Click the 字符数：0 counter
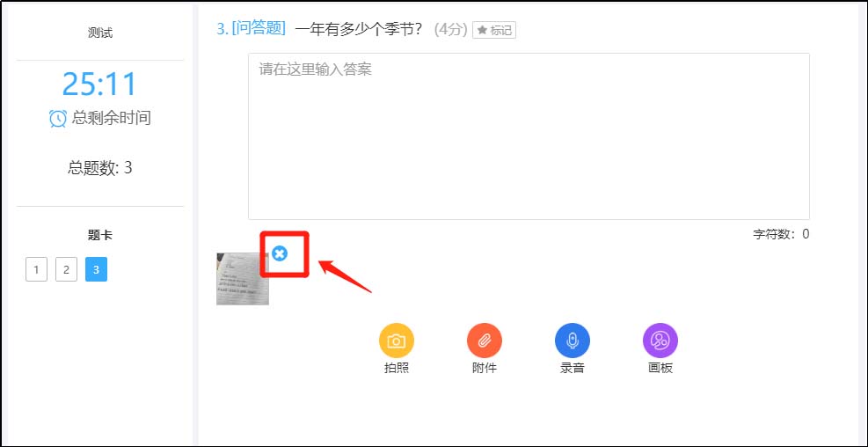The image size is (868, 447). coord(781,234)
